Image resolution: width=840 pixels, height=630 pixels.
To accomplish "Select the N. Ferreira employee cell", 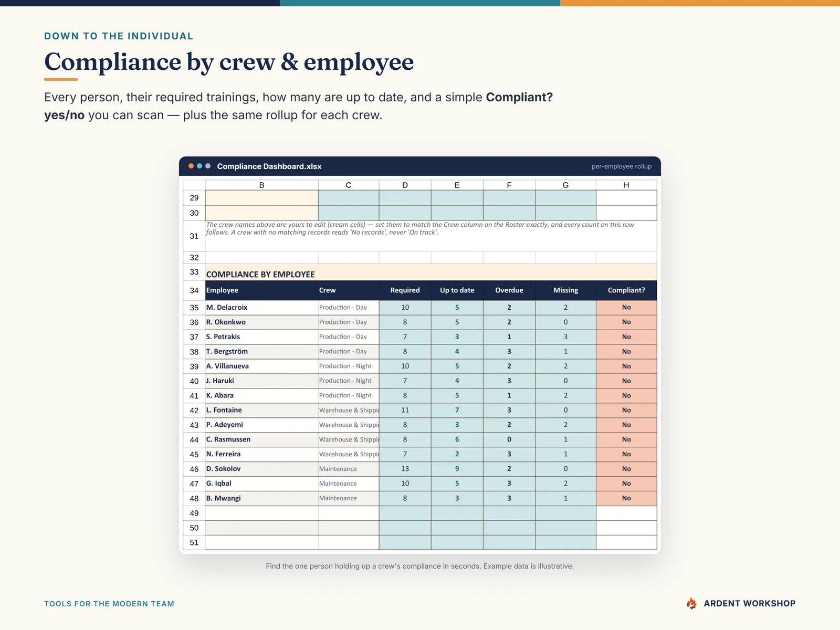I will click(x=261, y=455).
